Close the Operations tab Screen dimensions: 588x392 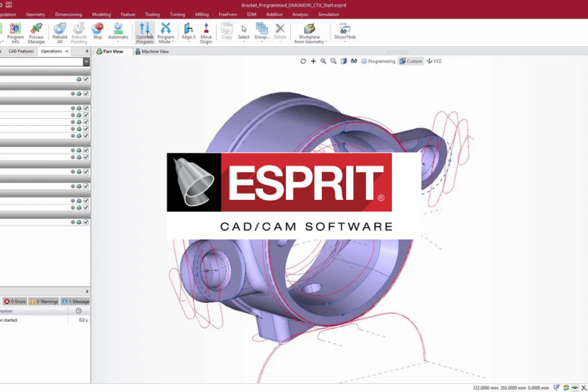pyautogui.click(x=67, y=51)
